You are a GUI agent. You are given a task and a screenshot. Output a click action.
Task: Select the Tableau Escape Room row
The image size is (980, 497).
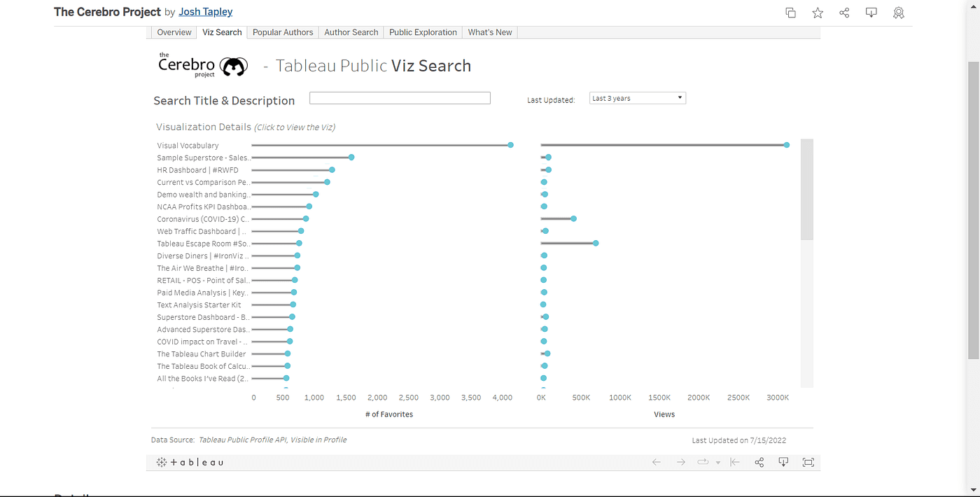203,244
